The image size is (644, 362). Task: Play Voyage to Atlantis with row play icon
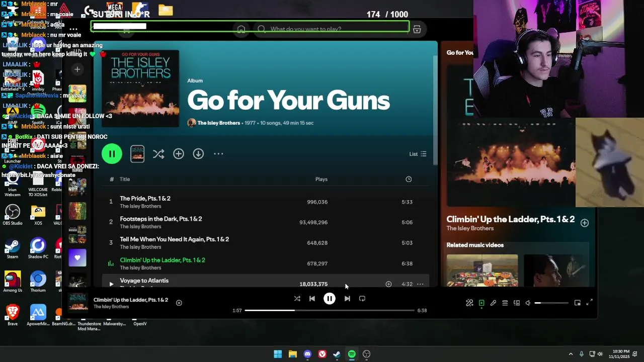tap(111, 284)
